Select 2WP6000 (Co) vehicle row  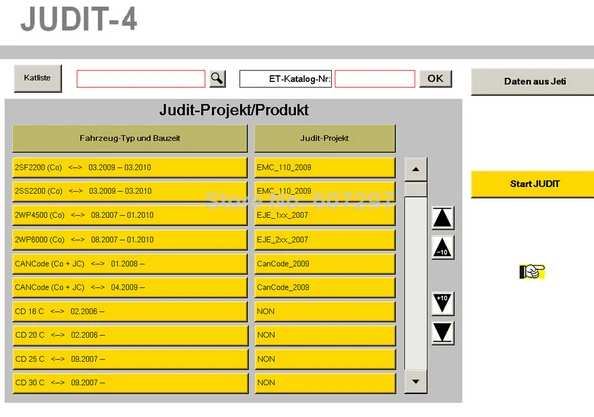(130, 239)
